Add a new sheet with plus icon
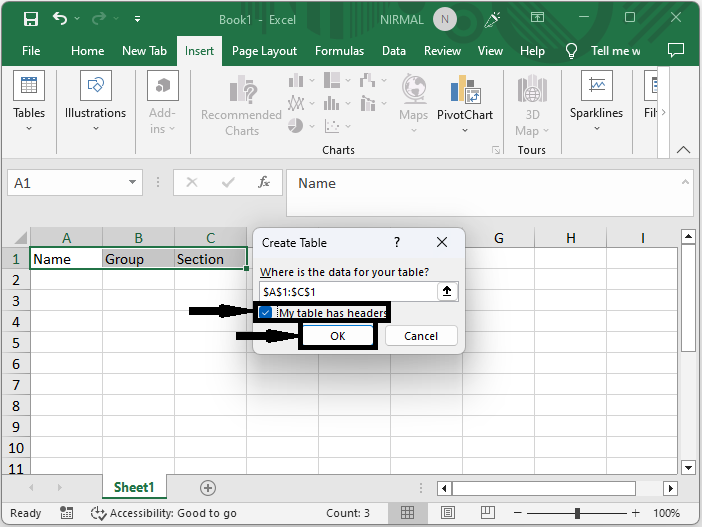This screenshot has height=527, width=702. click(208, 488)
